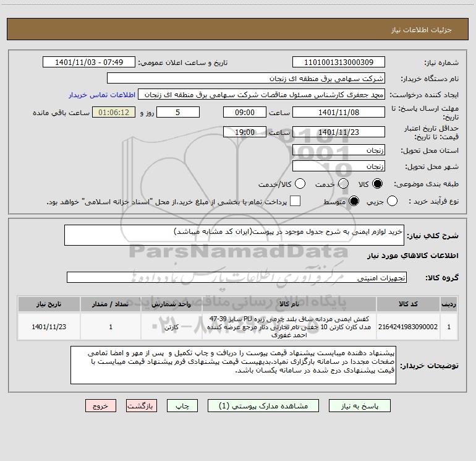This screenshot has height=461, width=476.
Task: Click price validity date 1401/11/23 field
Action: (339, 132)
